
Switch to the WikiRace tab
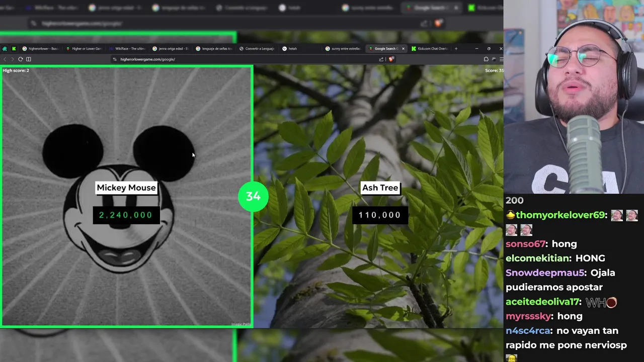pos(127,49)
